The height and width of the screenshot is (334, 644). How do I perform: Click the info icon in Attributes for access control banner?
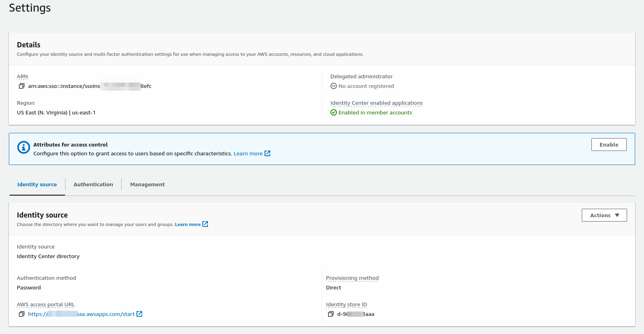pos(24,147)
